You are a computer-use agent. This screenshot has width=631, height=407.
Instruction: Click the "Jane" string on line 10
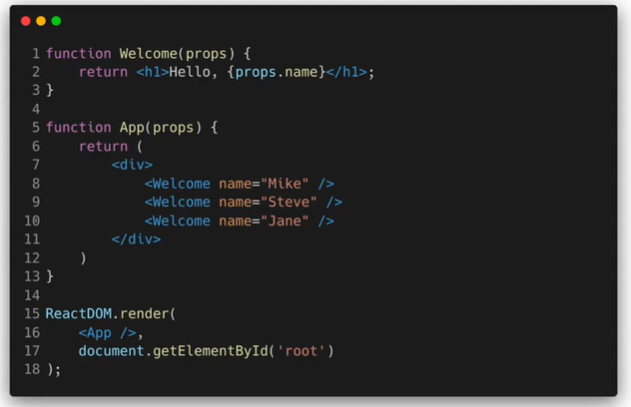285,221
